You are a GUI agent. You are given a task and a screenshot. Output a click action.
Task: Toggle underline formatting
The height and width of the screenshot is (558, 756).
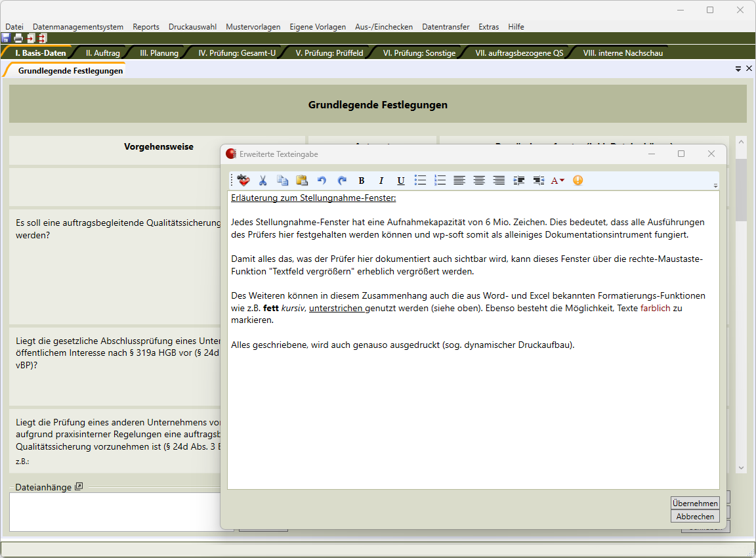[401, 181]
